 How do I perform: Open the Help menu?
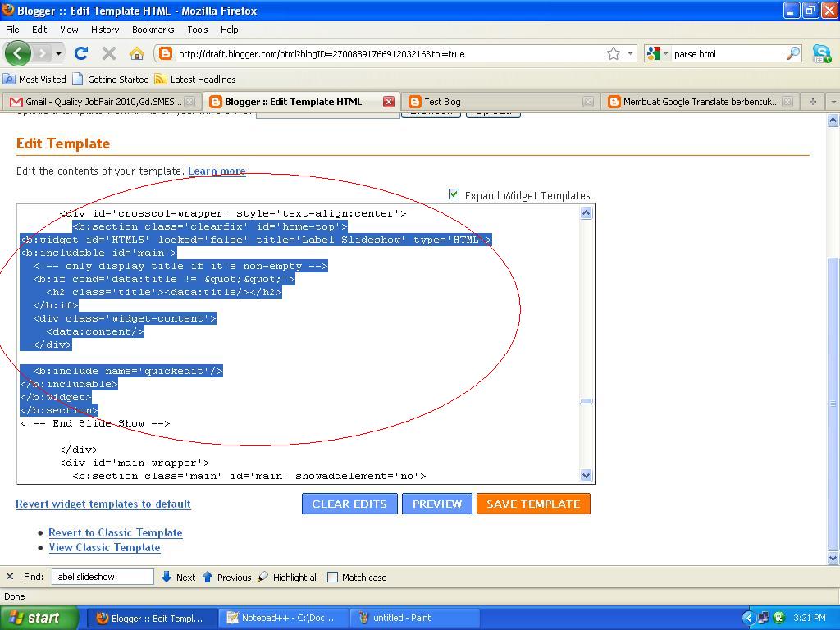(x=230, y=30)
